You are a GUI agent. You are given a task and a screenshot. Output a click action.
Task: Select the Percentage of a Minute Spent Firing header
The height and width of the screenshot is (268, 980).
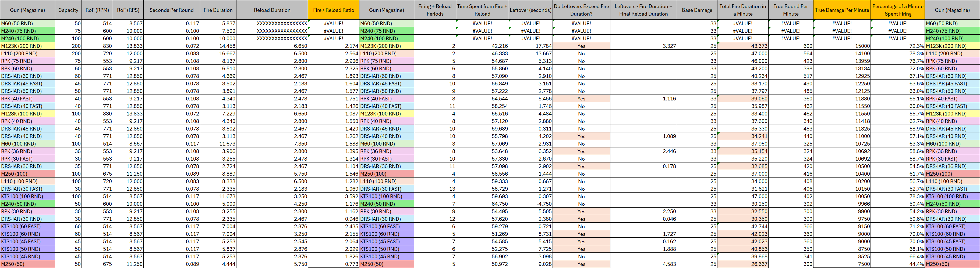pos(898,10)
